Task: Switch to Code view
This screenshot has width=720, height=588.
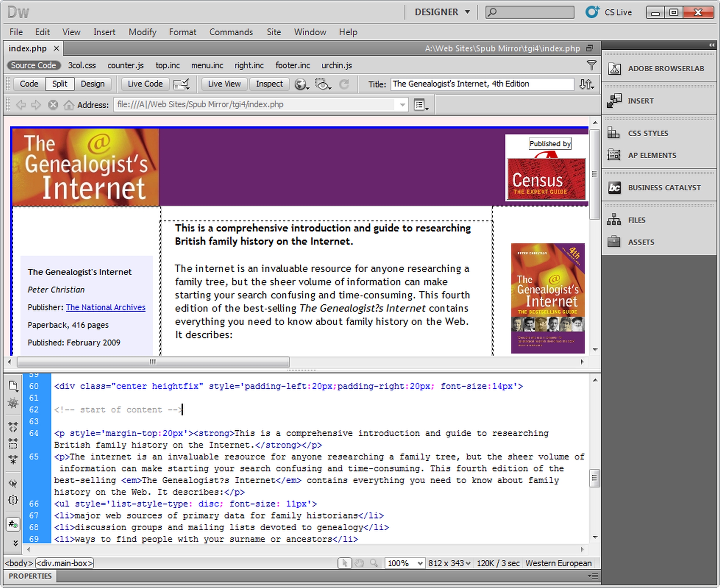Action: 29,84
